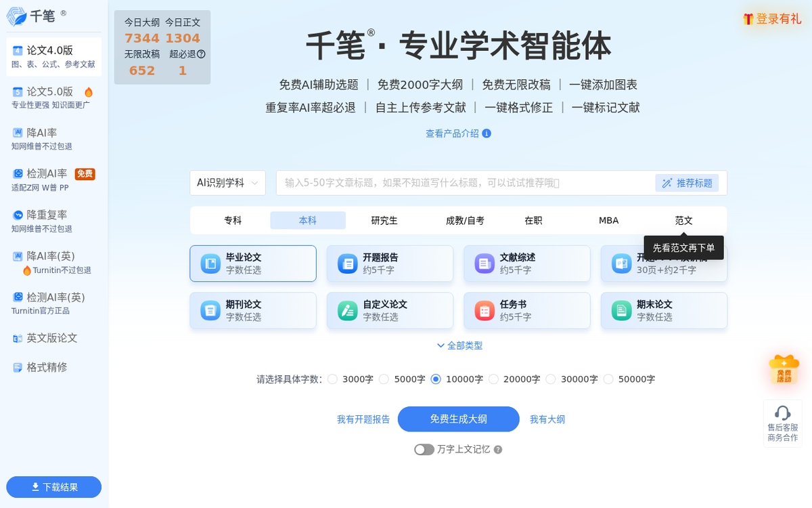812x508 pixels.
Task: Switch to 研究生 tab
Action: (384, 221)
